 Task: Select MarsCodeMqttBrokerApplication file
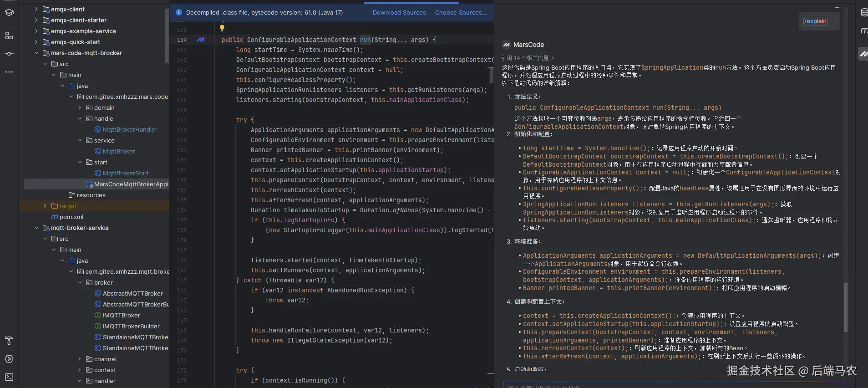(127, 184)
